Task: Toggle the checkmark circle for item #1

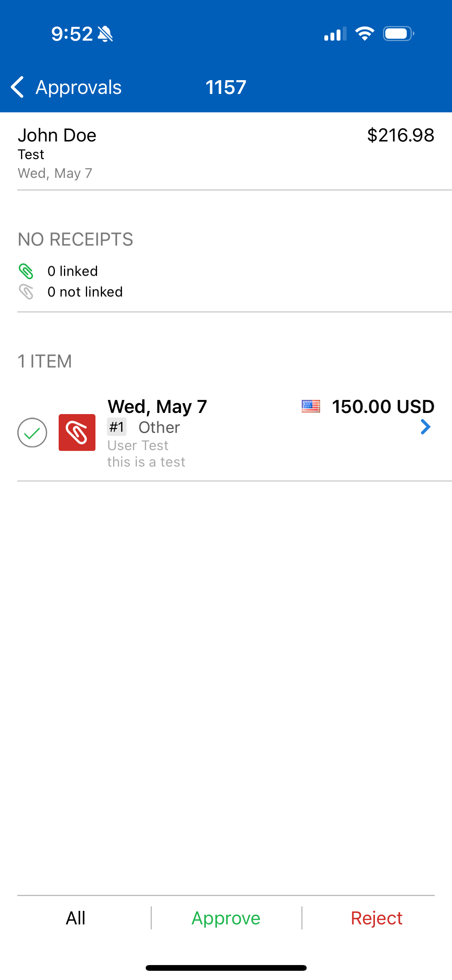Action: [32, 432]
